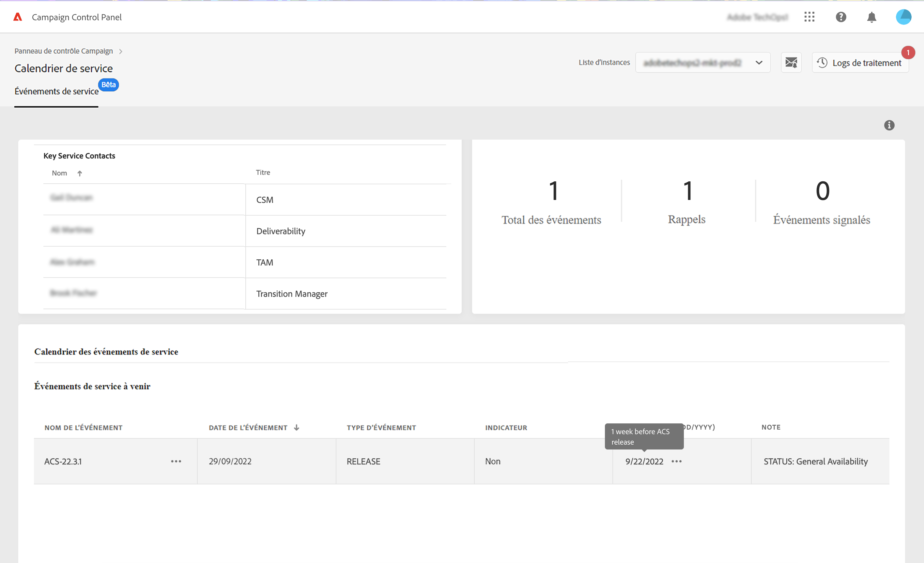Click the info icon above the cards

889,125
